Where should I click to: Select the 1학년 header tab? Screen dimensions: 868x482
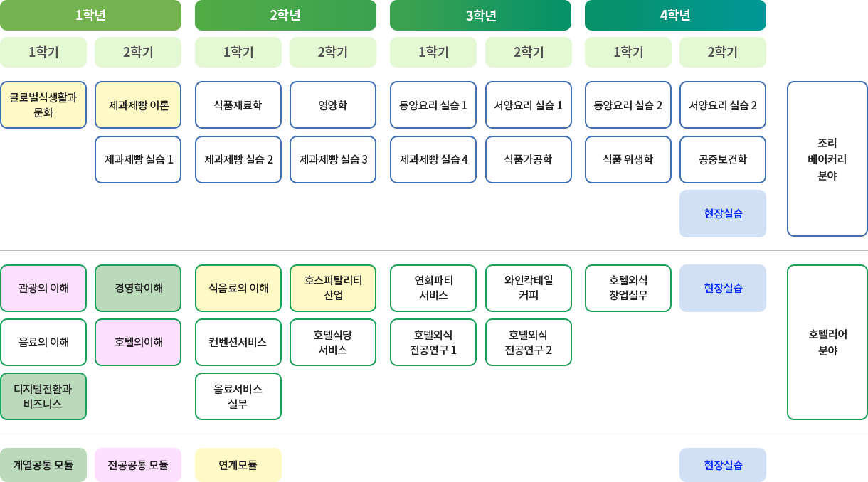[x=90, y=15]
